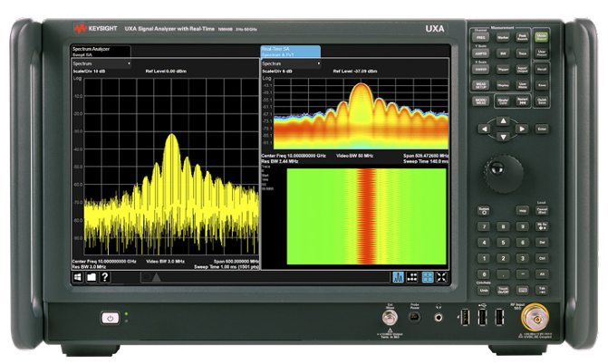
Task: Open the Windows start icon in bottom toolbar
Action: [78, 277]
